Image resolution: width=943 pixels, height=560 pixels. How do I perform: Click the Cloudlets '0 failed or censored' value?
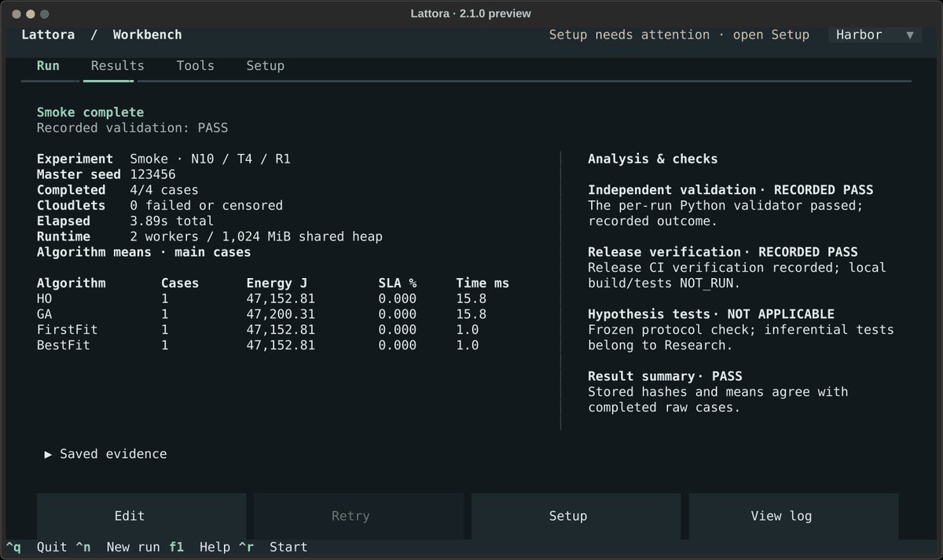[207, 206]
